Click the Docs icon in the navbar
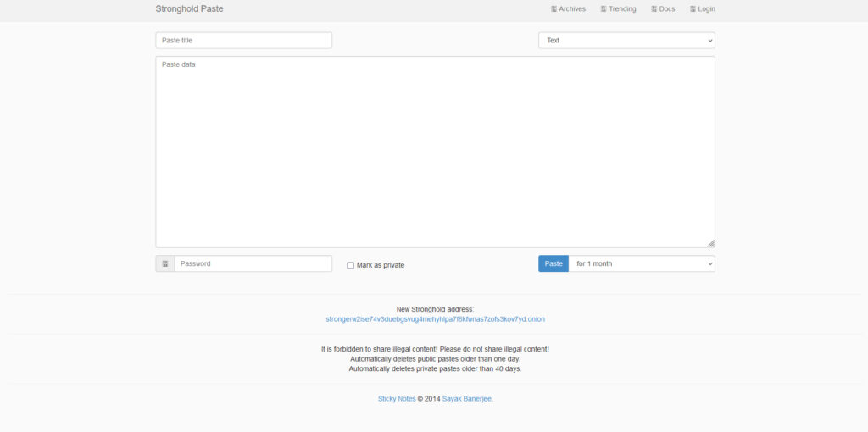 click(654, 8)
